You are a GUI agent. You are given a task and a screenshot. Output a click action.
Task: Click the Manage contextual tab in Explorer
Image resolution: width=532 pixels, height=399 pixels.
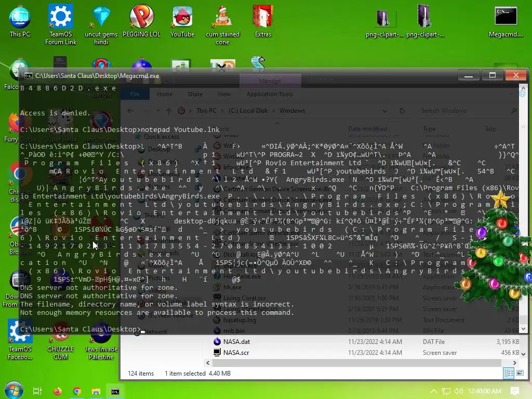coord(270,81)
